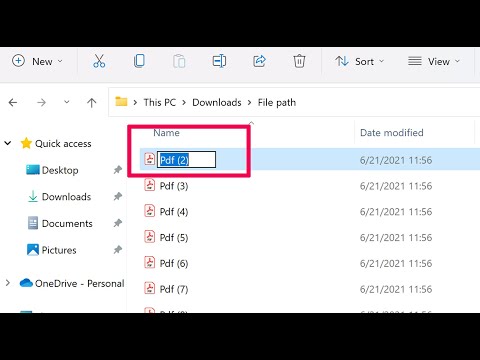480x360 pixels.
Task: Select the Pdf (7) file
Action: tap(174, 289)
